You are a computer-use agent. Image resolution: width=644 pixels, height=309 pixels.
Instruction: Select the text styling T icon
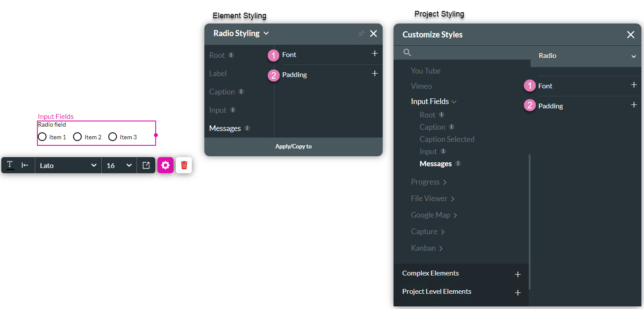tap(10, 165)
